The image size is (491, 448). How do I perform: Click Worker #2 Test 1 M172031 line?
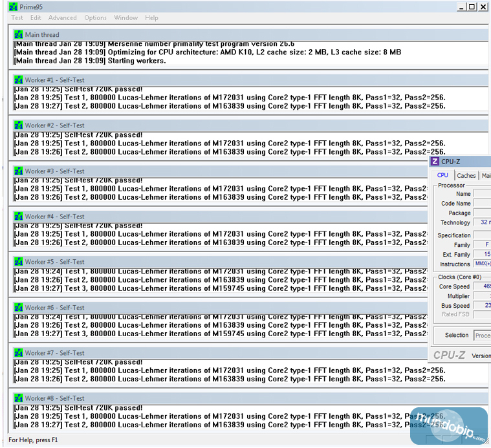(230, 144)
